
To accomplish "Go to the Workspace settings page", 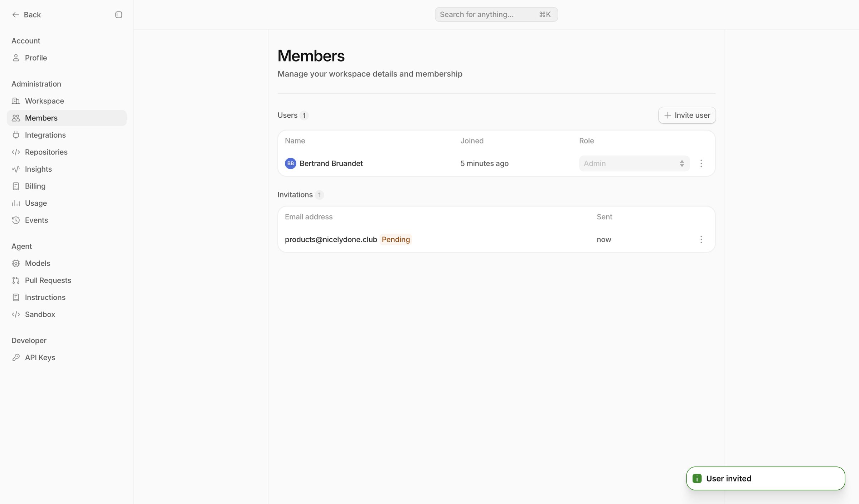I will [67, 101].
